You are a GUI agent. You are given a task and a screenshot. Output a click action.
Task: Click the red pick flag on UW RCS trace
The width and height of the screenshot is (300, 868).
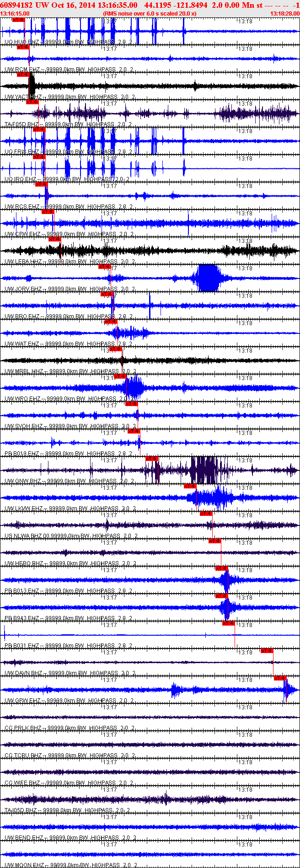pos(42,184)
